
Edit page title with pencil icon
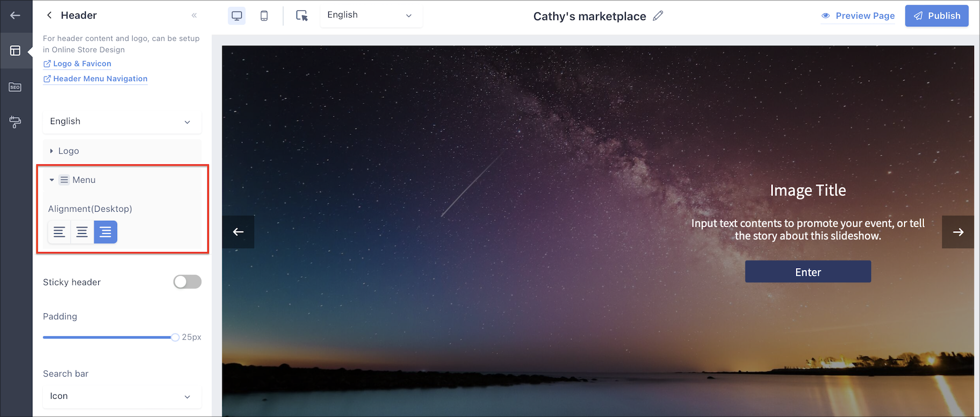[658, 16]
